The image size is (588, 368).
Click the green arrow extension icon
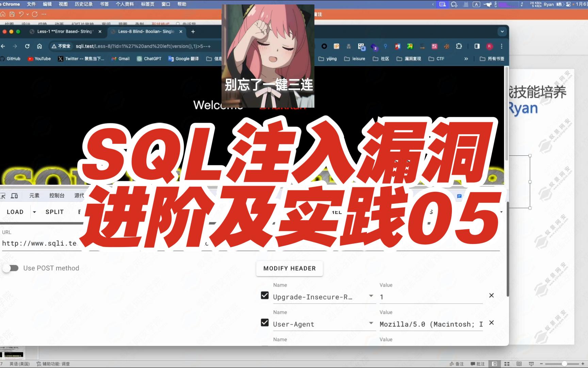(410, 46)
